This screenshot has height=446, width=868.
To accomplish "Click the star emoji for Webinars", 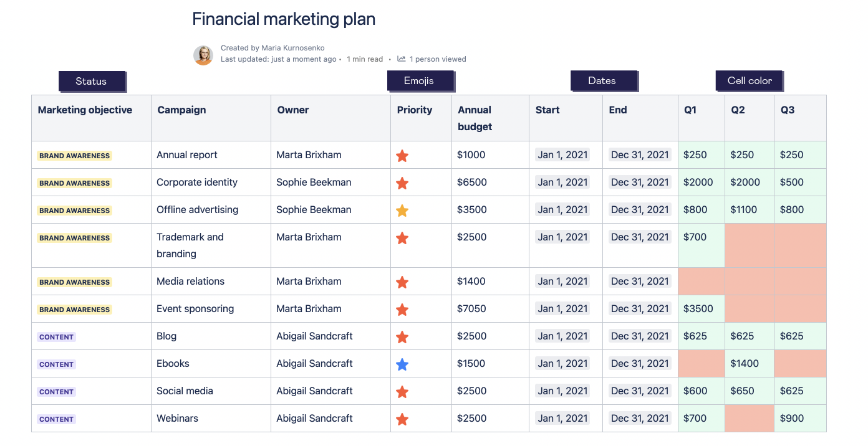I will coord(402,418).
